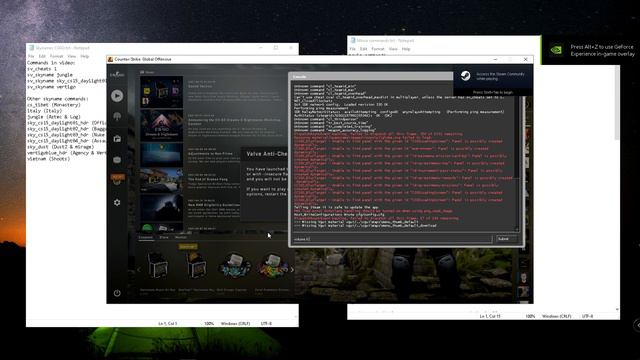Screen dimensions: 640x360
Task: Click '100%' zoom in right Notepad status bar
Action: [x=530, y=316]
